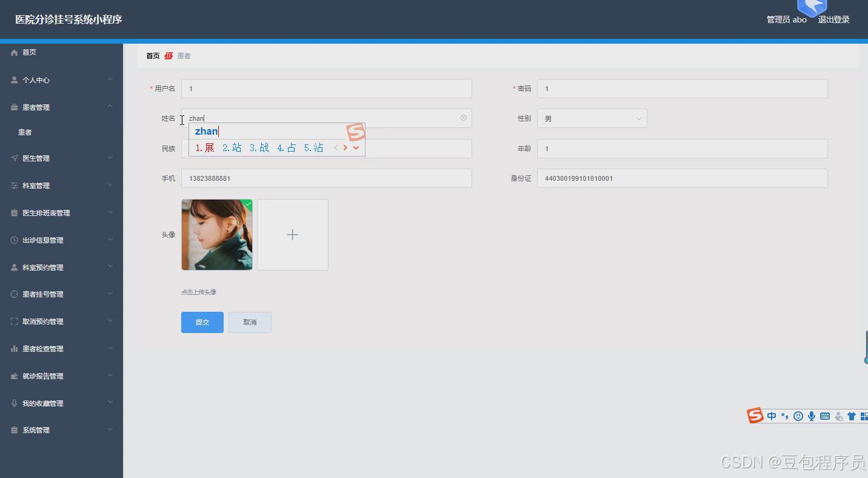The height and width of the screenshot is (478, 868).
Task: Click 患者 in the breadcrumb
Action: pos(184,56)
